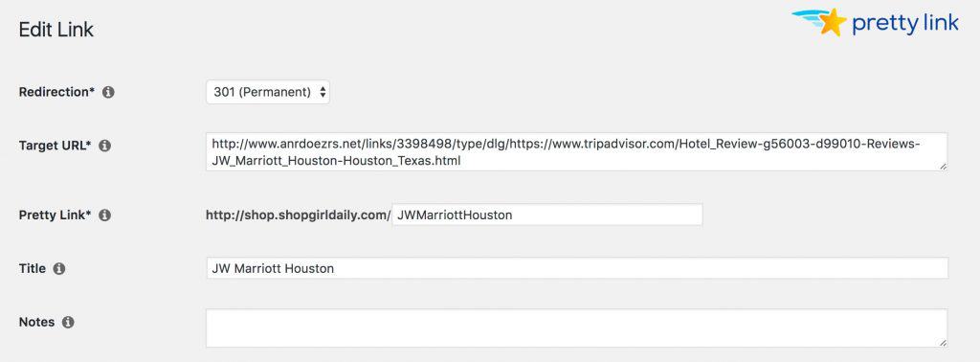This screenshot has width=980, height=362.
Task: Click the up-down arrows on the redirection select
Action: coord(323,92)
